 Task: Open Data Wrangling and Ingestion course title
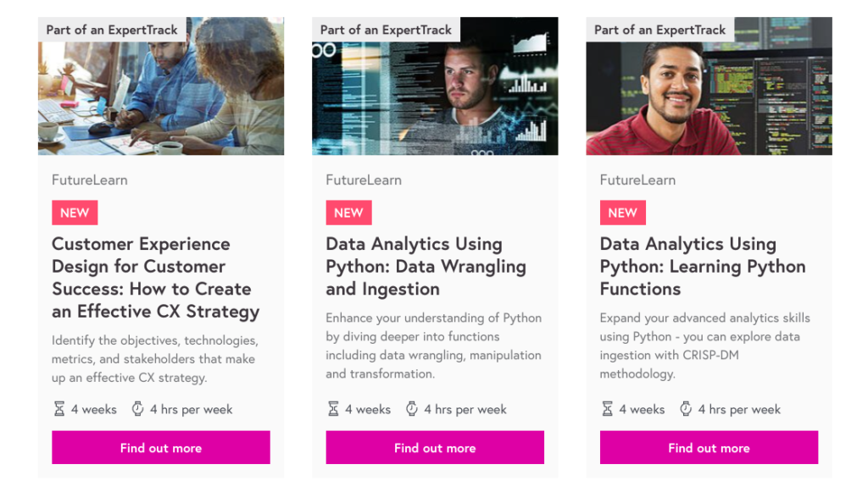click(426, 266)
